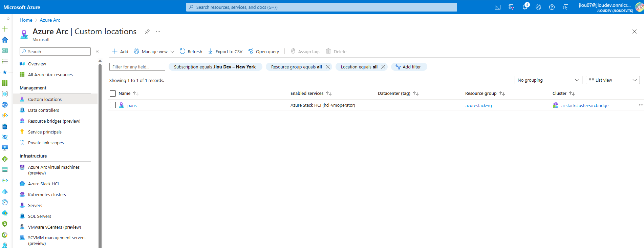Open Cloud Shell from top bar
This screenshot has height=248, width=644.
pos(498,7)
